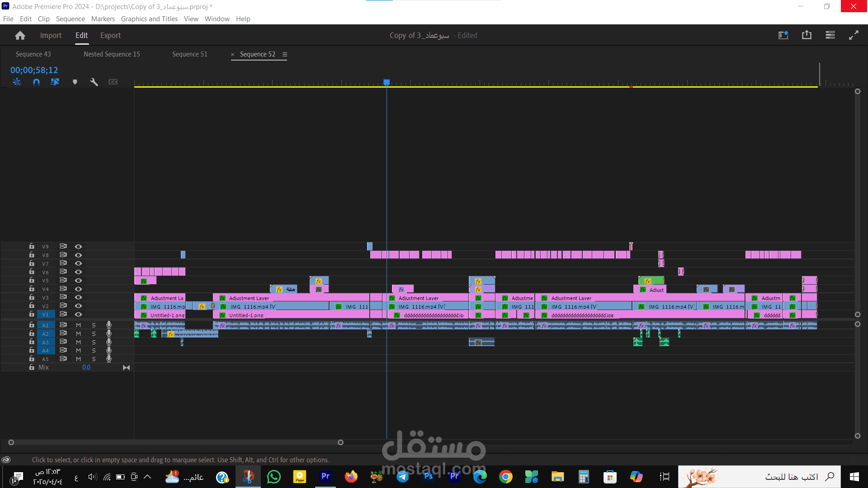Mute audio track A2
The width and height of the screenshot is (868, 488).
[x=78, y=333]
